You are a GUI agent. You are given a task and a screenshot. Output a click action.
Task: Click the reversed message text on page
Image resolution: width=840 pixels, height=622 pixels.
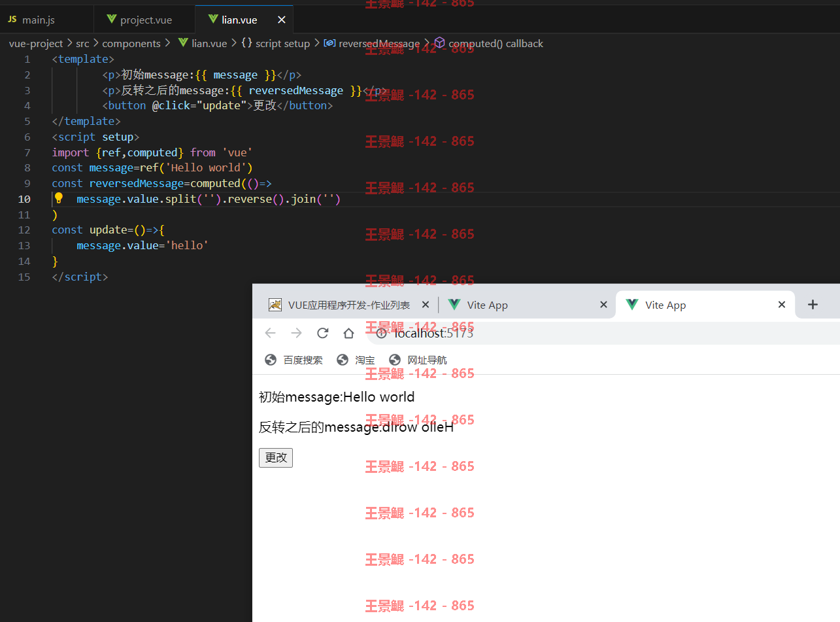tap(356, 427)
